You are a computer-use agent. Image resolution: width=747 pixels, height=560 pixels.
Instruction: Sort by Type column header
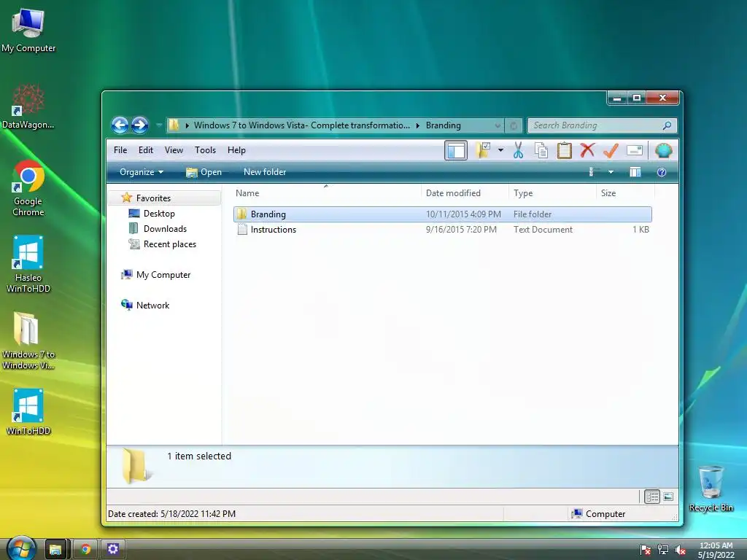pos(553,192)
